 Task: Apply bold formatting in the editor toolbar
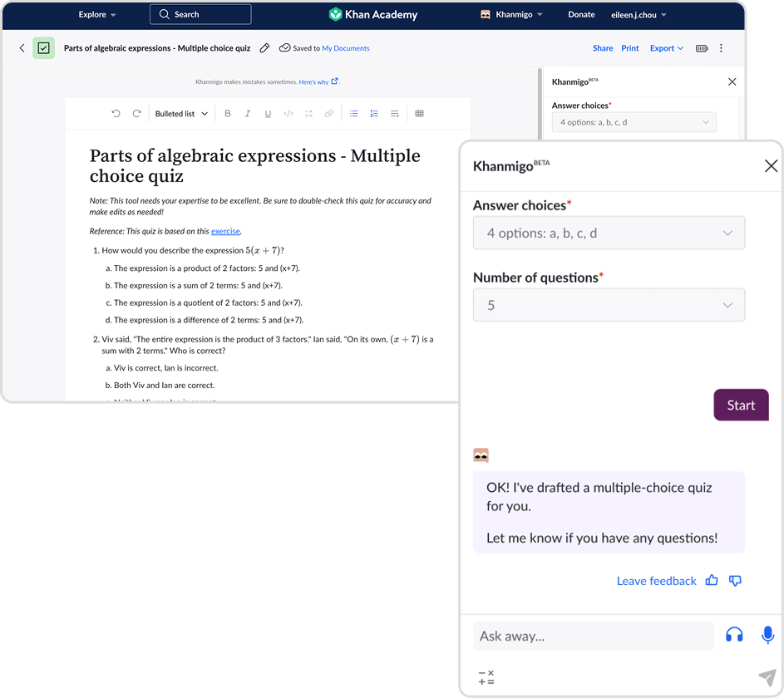point(228,114)
